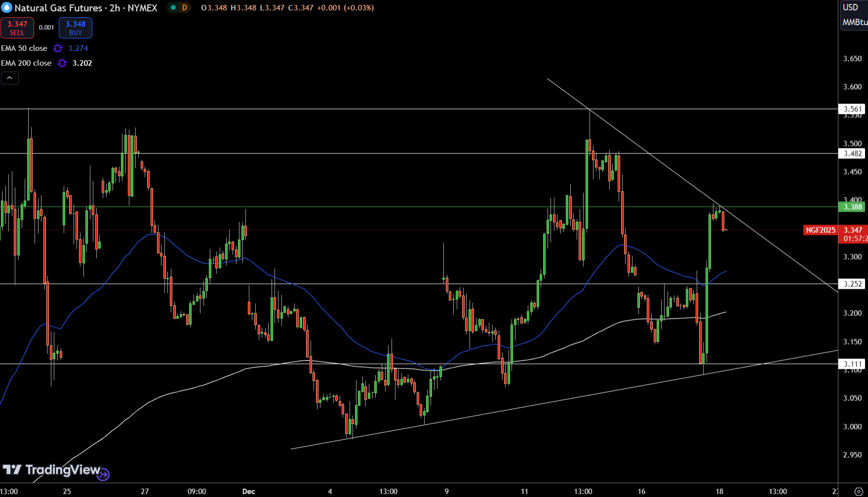The height and width of the screenshot is (497, 868).
Task: Click the '18' date axis label
Action: 719,491
